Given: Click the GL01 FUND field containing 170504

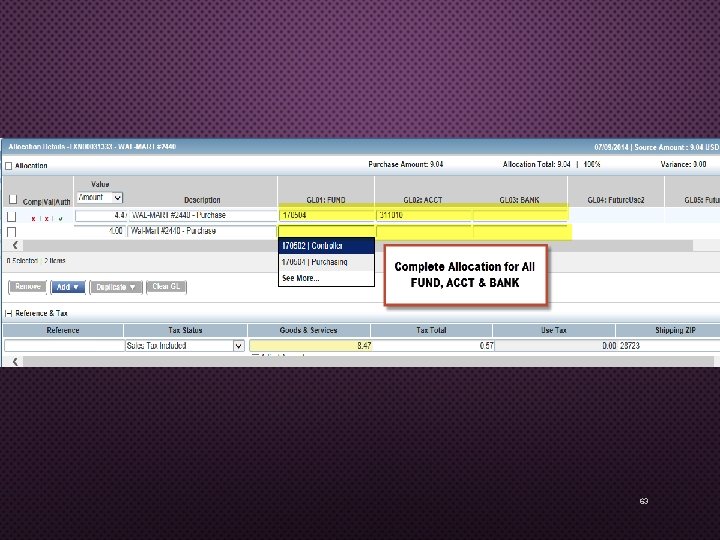Looking at the screenshot, I should [326, 215].
